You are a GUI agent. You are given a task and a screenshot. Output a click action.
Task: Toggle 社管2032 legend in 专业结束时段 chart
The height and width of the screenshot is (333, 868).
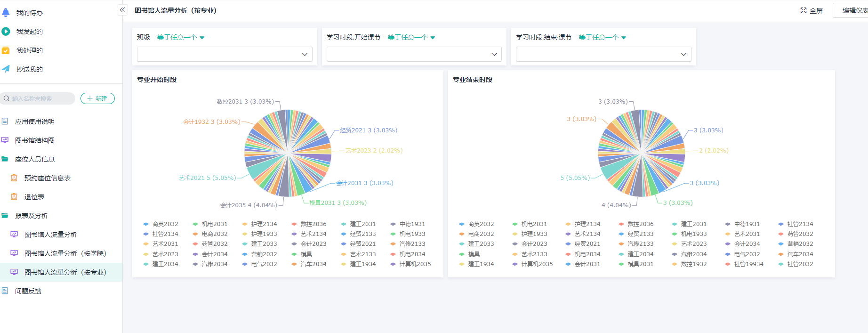pyautogui.click(x=796, y=264)
